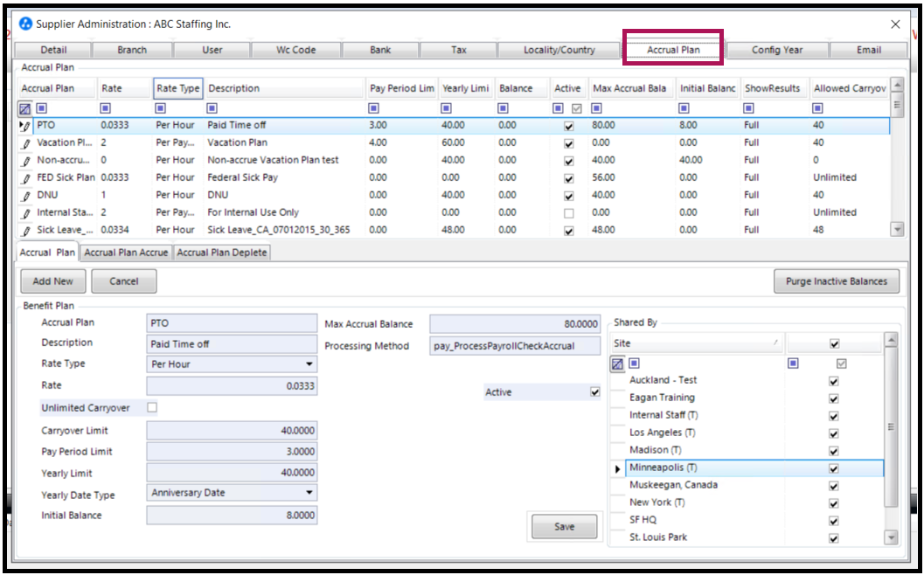The width and height of the screenshot is (924, 575).
Task: Click the Add New button
Action: click(x=52, y=281)
